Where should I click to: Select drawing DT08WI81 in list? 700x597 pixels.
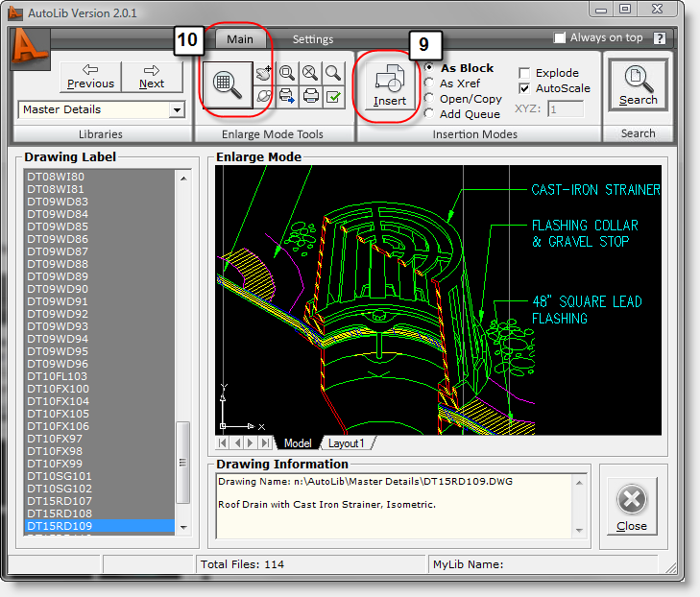(x=101, y=189)
